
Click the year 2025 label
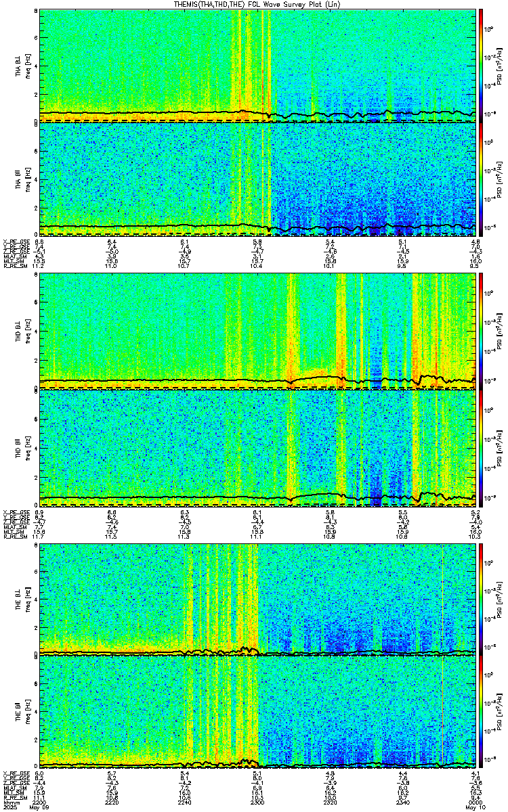click(9, 808)
